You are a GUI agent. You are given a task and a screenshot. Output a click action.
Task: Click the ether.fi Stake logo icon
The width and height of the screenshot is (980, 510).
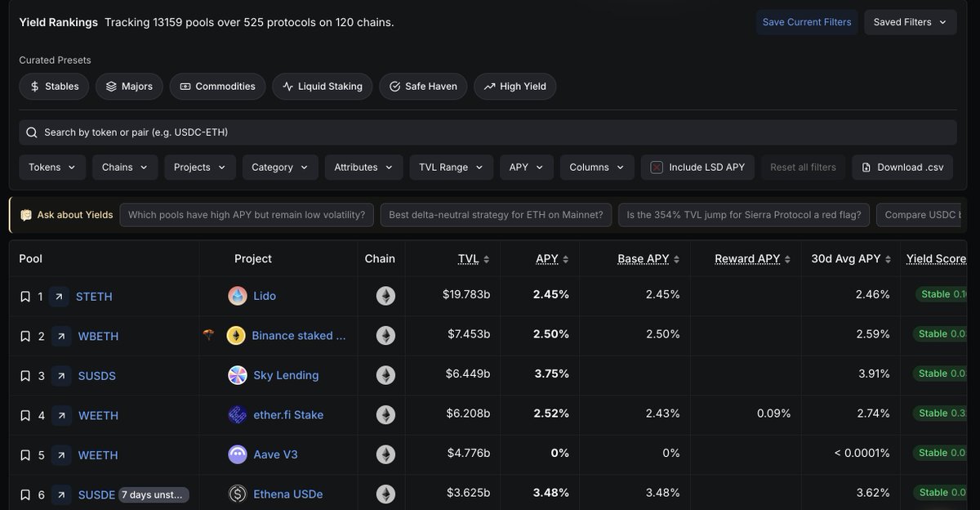[238, 415]
